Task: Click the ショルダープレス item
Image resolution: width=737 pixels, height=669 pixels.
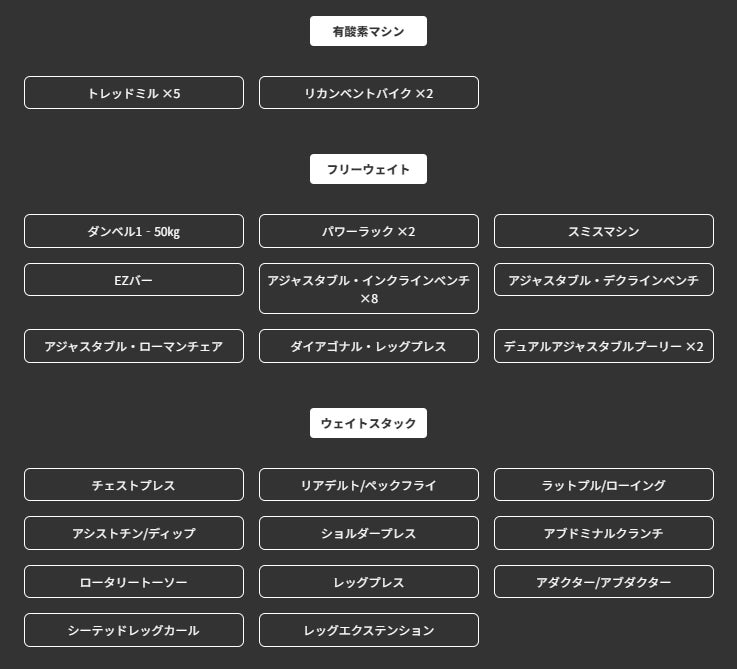Action: [369, 533]
